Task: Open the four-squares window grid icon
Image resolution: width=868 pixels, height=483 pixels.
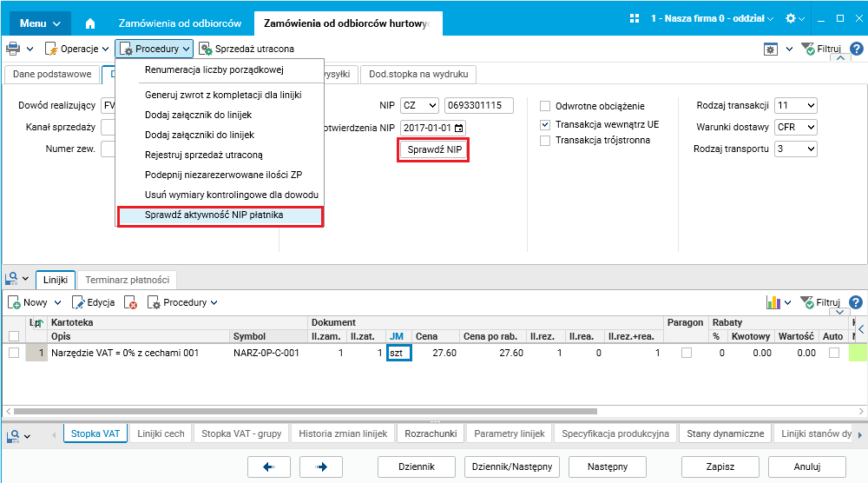Action: pyautogui.click(x=635, y=18)
